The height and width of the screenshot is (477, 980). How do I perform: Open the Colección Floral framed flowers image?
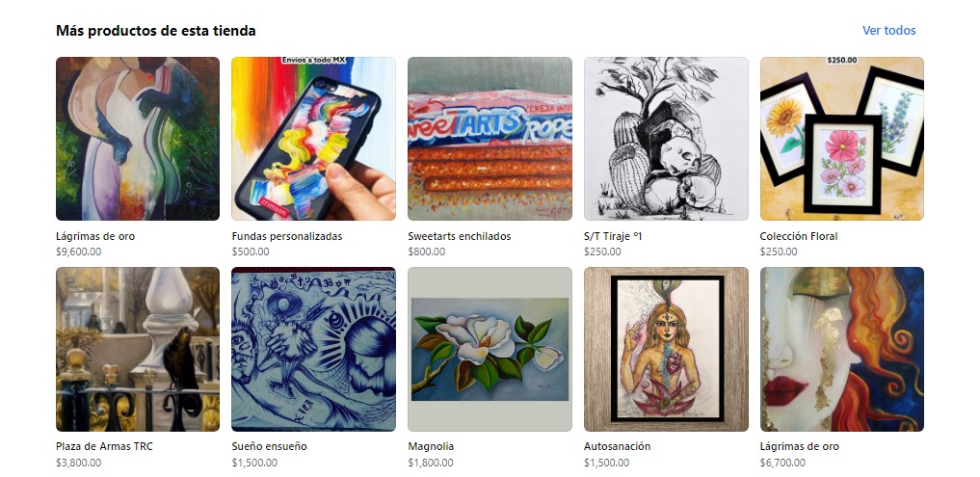coord(842,139)
